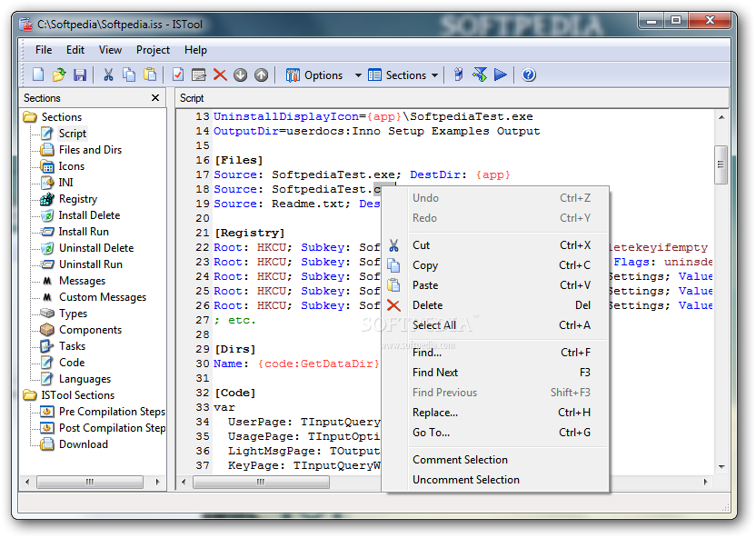The height and width of the screenshot is (538, 756).
Task: Run the setup with the blue play icon
Action: pyautogui.click(x=501, y=75)
